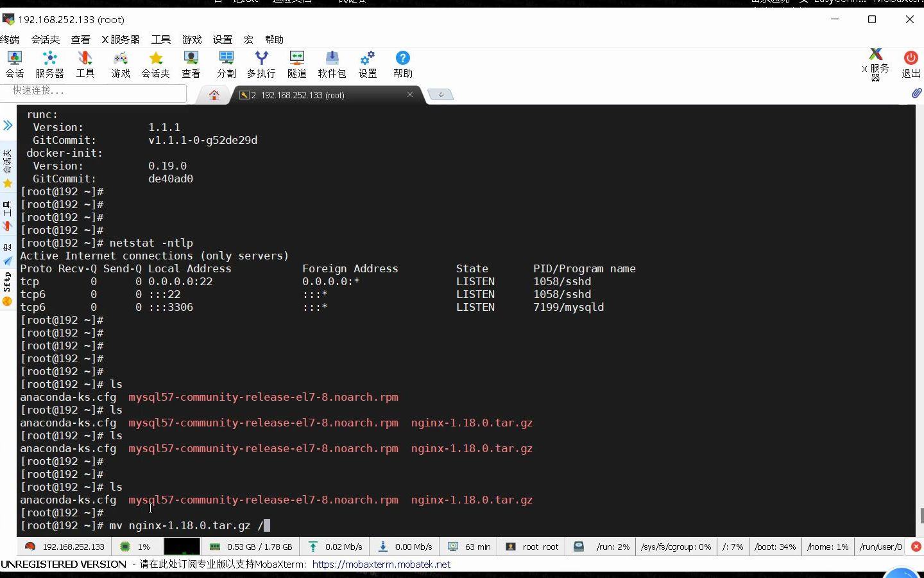Open the Sftp vertical sidebar tab
The width and height of the screenshot is (924, 578).
(8, 289)
